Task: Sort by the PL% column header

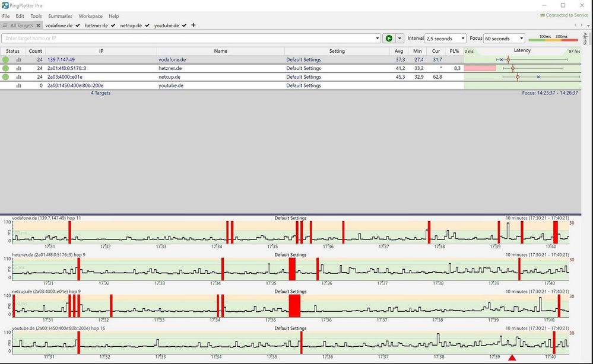Action: (454, 51)
